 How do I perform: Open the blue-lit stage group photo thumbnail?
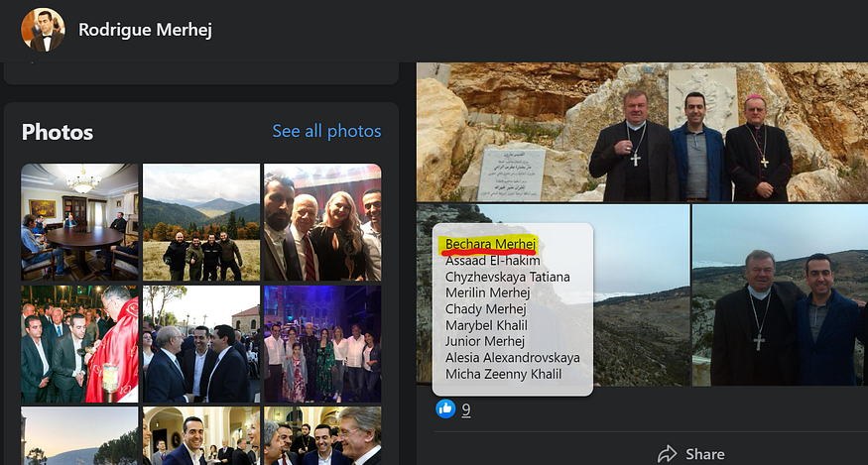322,344
